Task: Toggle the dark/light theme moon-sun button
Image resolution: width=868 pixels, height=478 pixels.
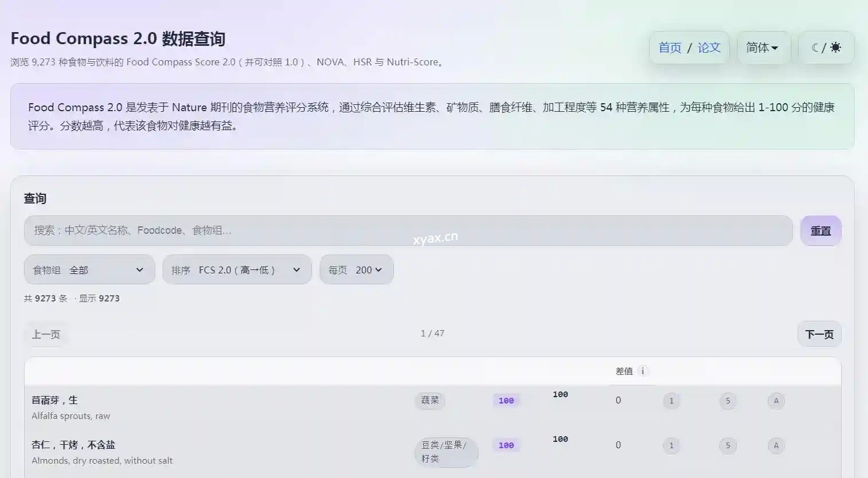Action: tap(826, 48)
